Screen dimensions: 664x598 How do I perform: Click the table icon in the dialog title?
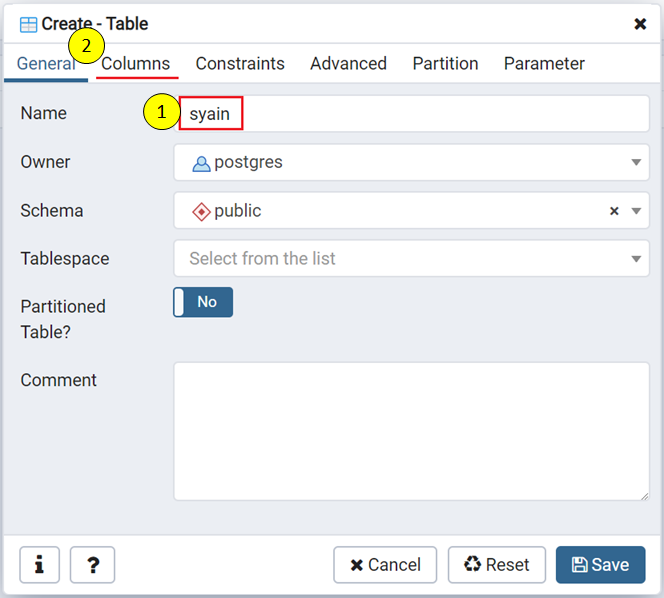click(29, 24)
